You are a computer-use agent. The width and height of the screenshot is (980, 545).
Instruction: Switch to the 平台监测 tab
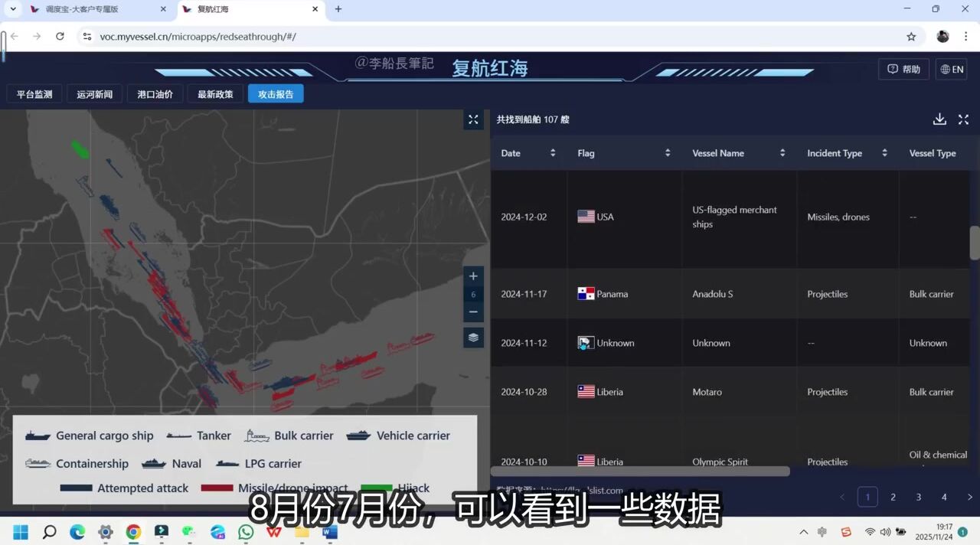tap(34, 94)
